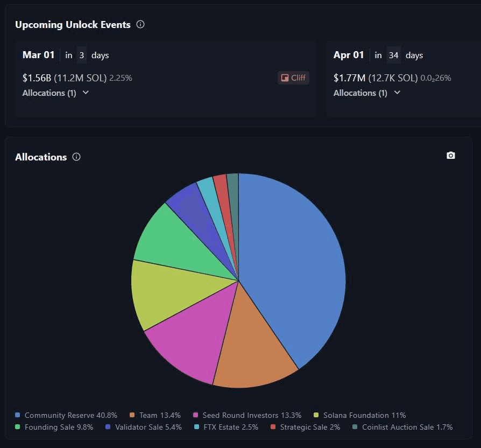Click the $1.77M (12.7K SOL) unlock amount
Viewport: 481px width, 448px height.
(x=376, y=78)
